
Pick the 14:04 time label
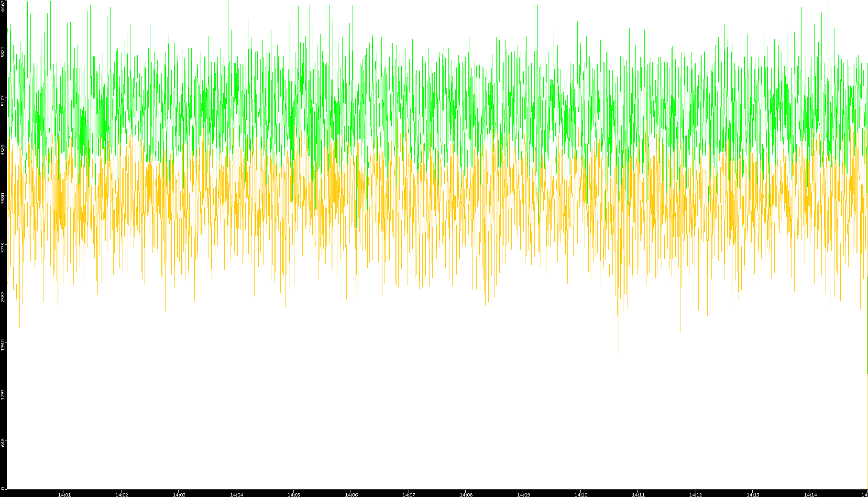pyautogui.click(x=236, y=495)
